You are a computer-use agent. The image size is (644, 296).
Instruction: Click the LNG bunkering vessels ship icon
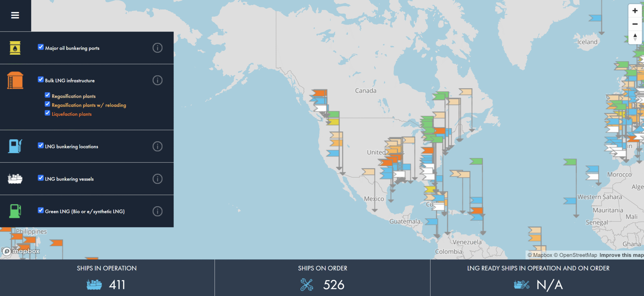[x=15, y=179]
